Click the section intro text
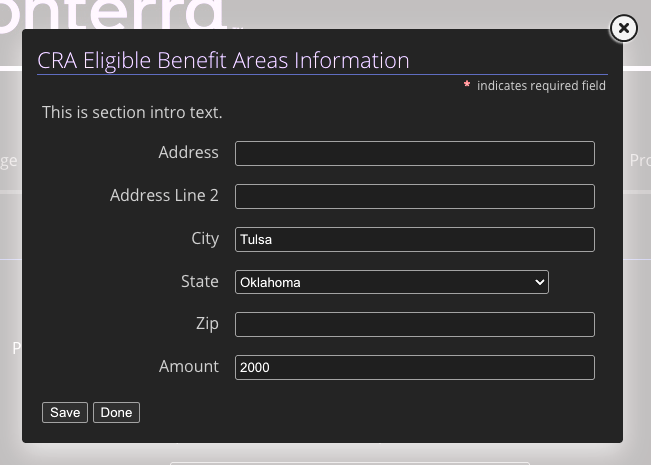The image size is (651, 465). pos(132,113)
